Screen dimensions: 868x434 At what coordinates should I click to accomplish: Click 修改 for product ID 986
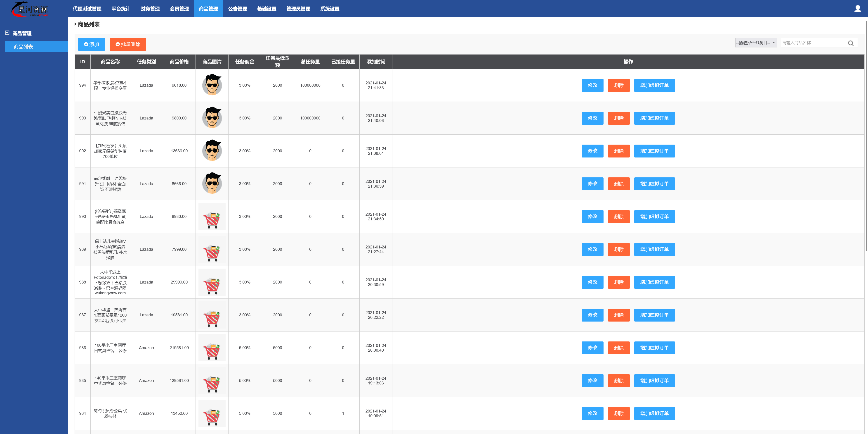click(592, 348)
